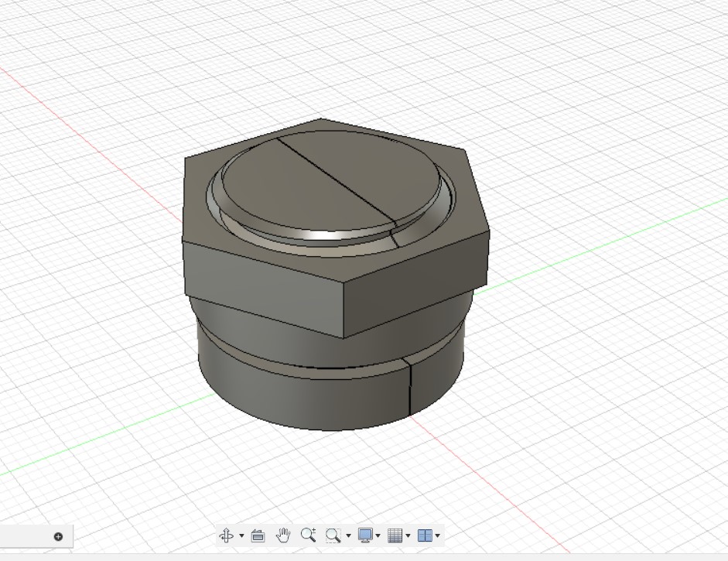728x561 pixels.
Task: Activate the Pan hand tool
Action: tap(282, 535)
